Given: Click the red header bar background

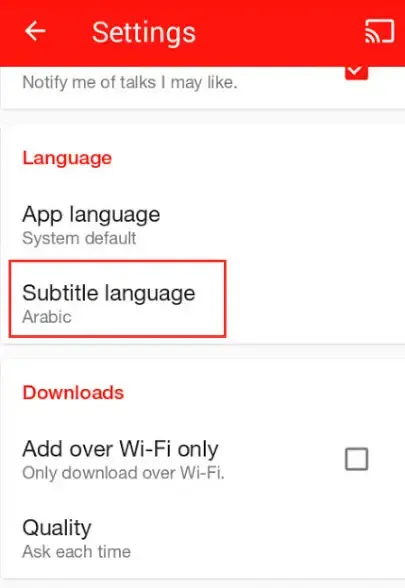Looking at the screenshot, I should coord(281,33).
